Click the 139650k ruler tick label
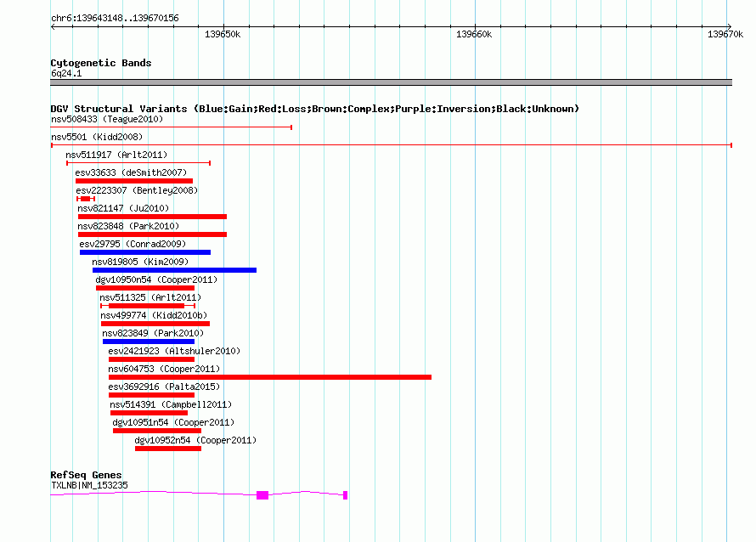Screen dimensions: 756x542 pyautogui.click(x=223, y=34)
